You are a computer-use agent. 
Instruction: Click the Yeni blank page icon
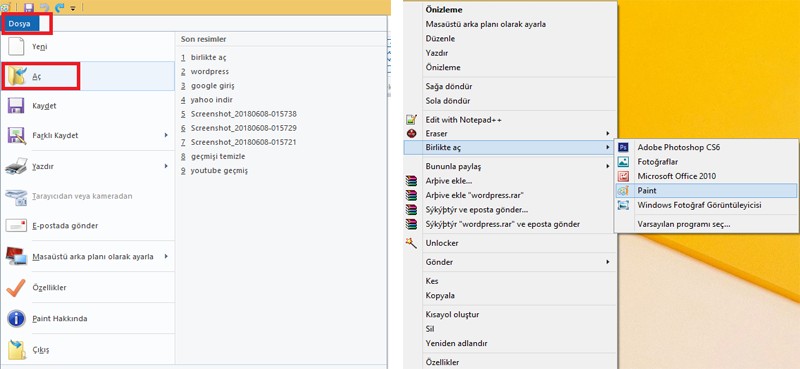(16, 46)
